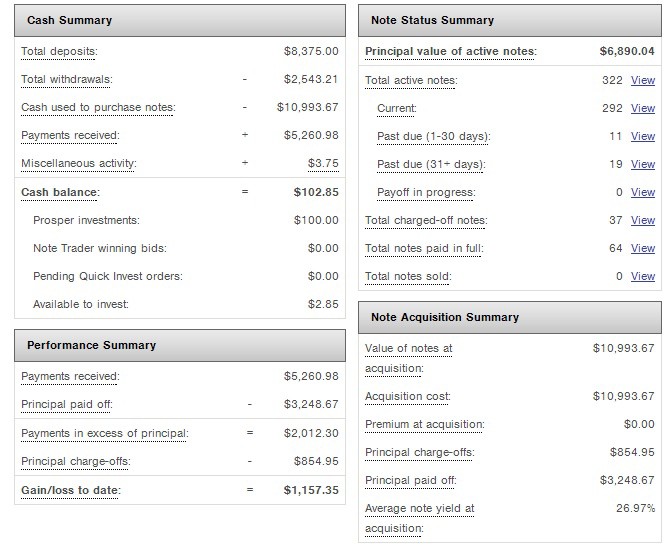Click Average note yield at acquisition label
Screen dimensions: 670x550
pos(420,517)
